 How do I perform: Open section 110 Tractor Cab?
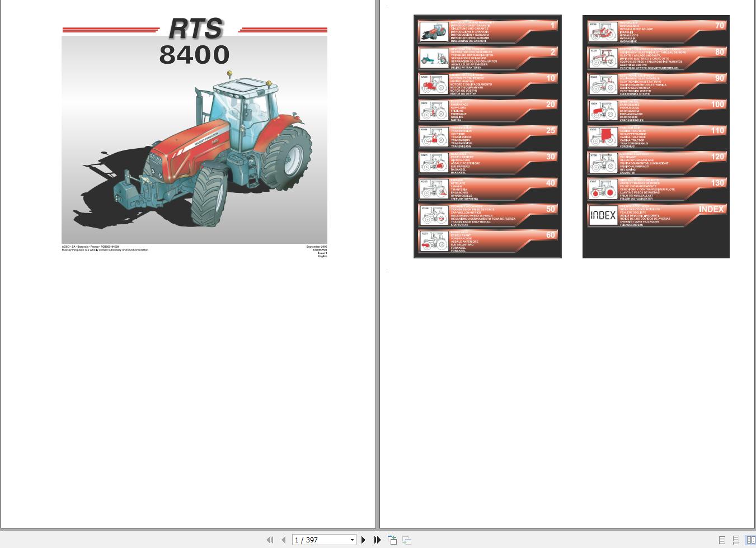tap(656, 137)
